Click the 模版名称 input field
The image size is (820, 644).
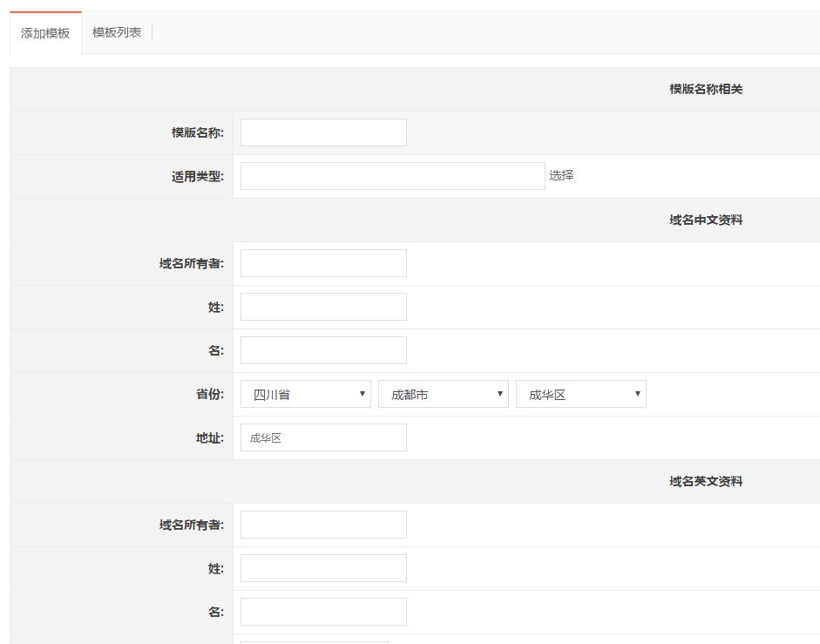[323, 132]
